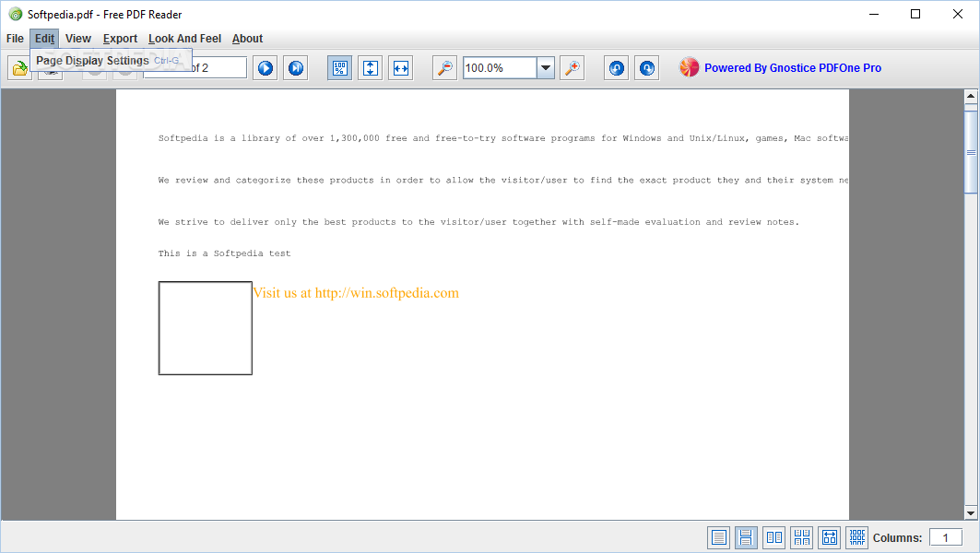Click the zoom out magnifier
The width and height of the screenshot is (980, 553).
(444, 68)
